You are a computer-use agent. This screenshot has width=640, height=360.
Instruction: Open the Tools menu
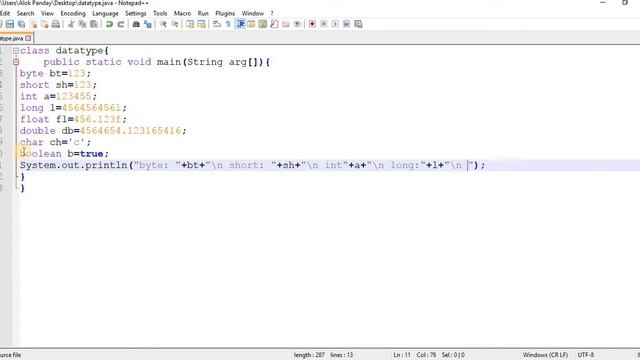point(160,13)
